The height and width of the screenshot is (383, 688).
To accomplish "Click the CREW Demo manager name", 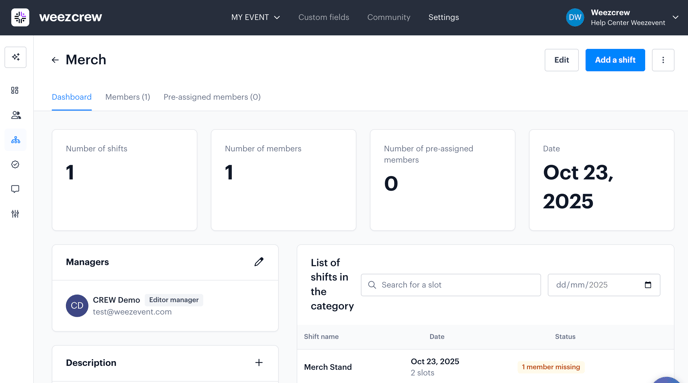I will [x=116, y=300].
